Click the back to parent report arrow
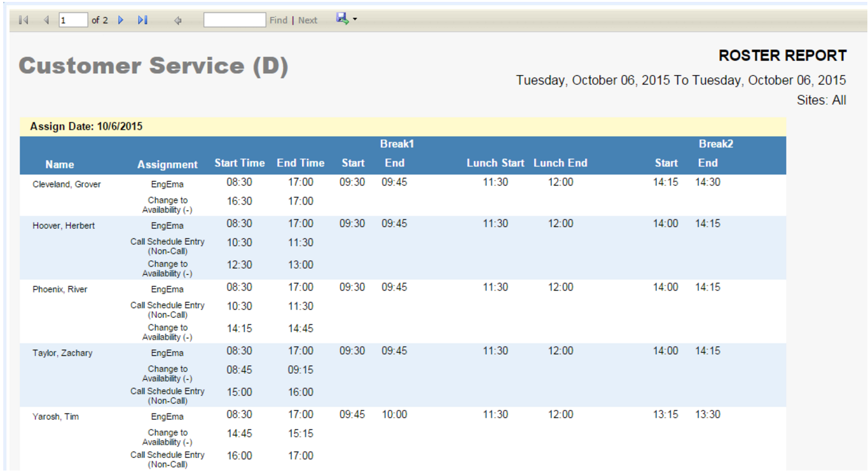 point(178,20)
